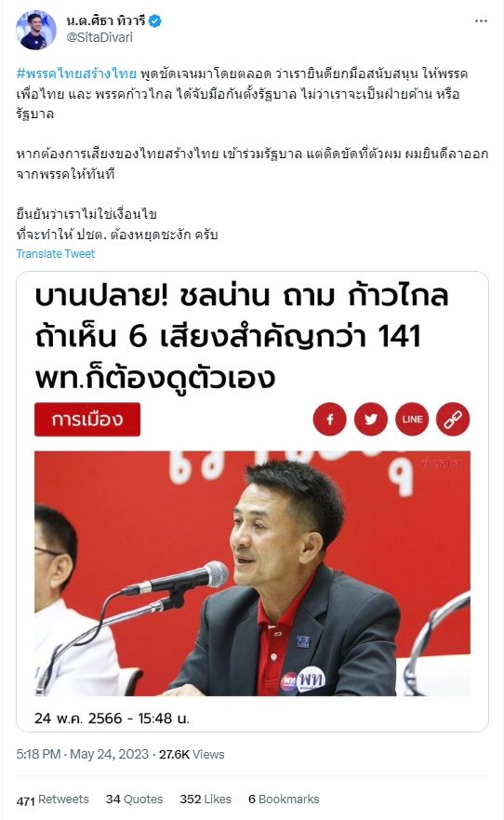This screenshot has width=504, height=820.
Task: Click the Translate Tweet link
Action: point(56,254)
